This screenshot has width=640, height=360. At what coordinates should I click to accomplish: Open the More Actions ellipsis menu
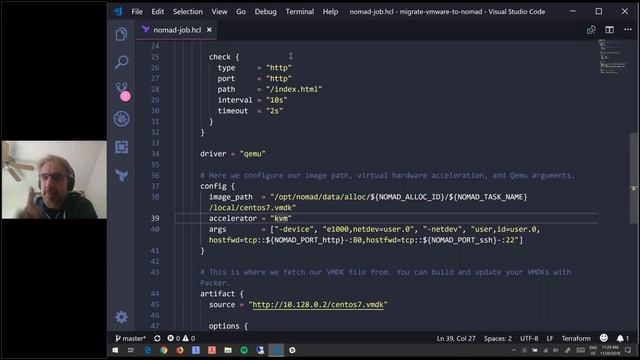coord(628,30)
